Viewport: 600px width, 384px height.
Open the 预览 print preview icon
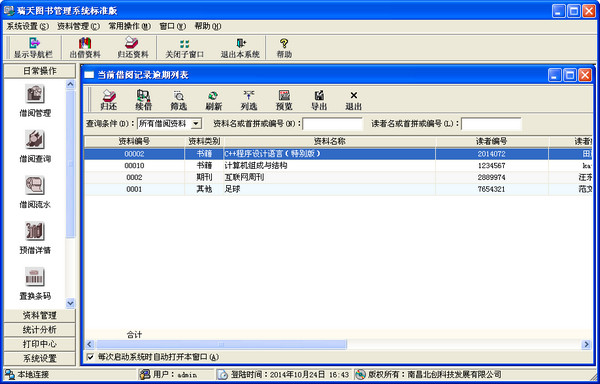point(284,101)
